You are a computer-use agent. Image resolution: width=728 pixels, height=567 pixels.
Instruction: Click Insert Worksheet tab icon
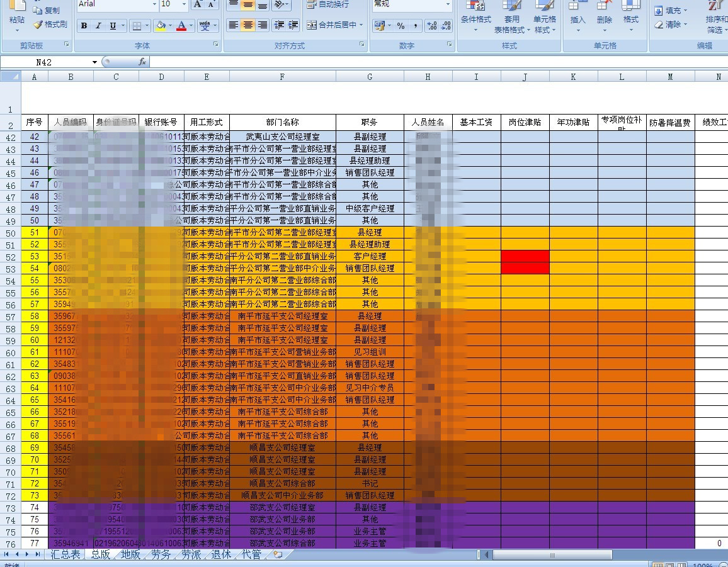click(x=278, y=554)
